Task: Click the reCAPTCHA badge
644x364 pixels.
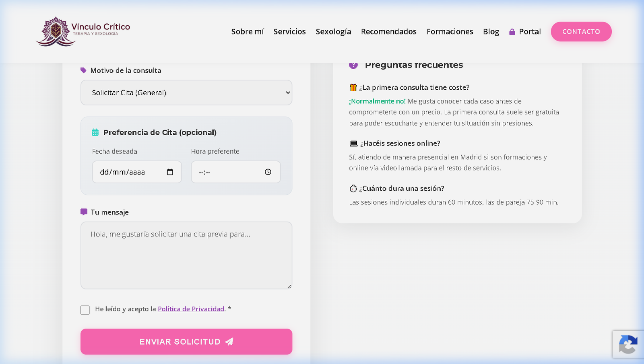Action: click(x=628, y=344)
